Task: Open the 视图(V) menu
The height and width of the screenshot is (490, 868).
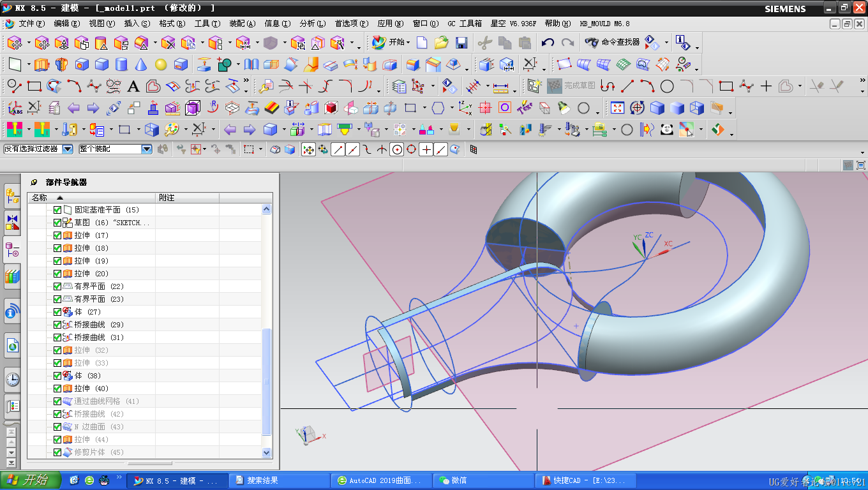Action: pyautogui.click(x=101, y=24)
